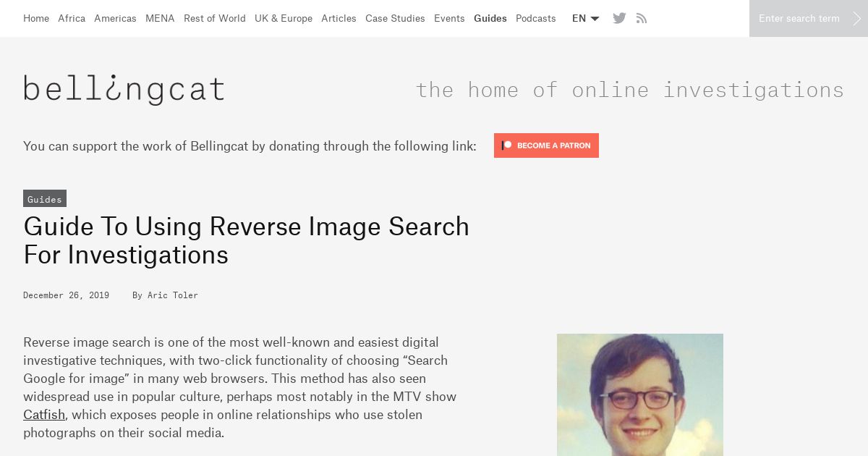Screen dimensions: 868x456
Task: Select MENA in the navigation
Action: click(160, 18)
